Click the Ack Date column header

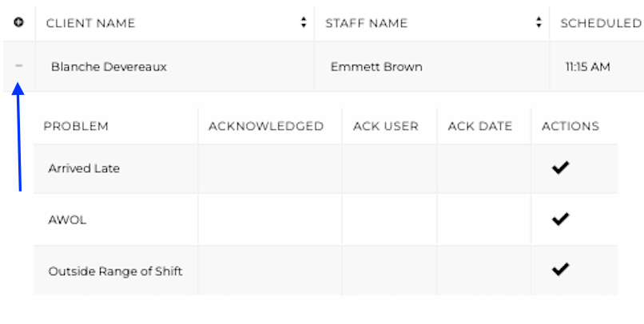479,126
